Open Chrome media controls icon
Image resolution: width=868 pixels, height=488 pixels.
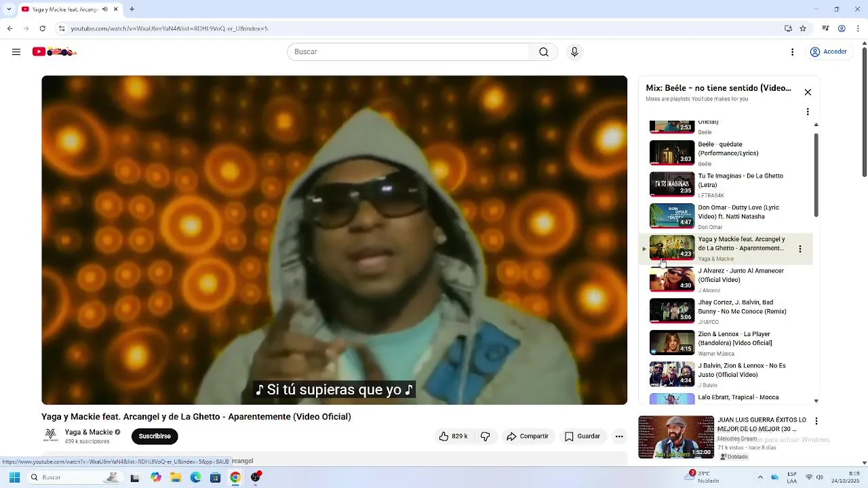pyautogui.click(x=825, y=28)
